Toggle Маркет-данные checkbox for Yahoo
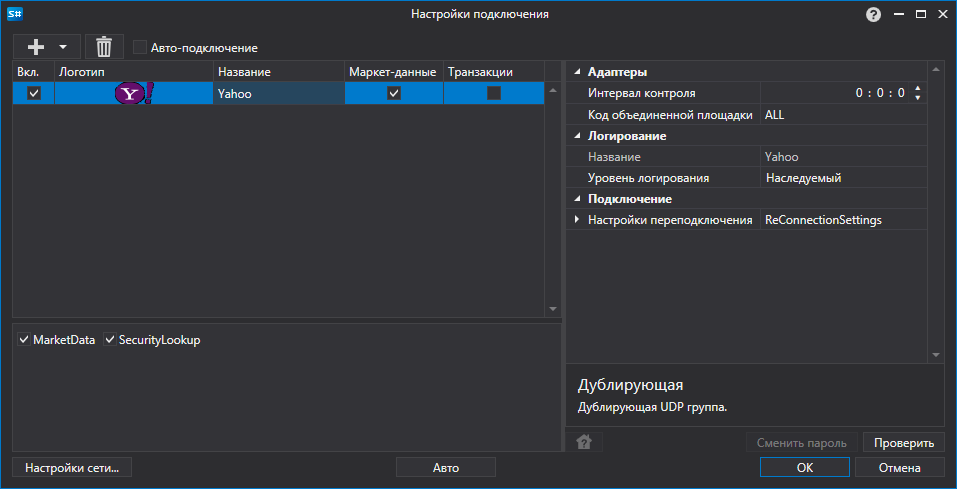The width and height of the screenshot is (957, 489). click(394, 93)
